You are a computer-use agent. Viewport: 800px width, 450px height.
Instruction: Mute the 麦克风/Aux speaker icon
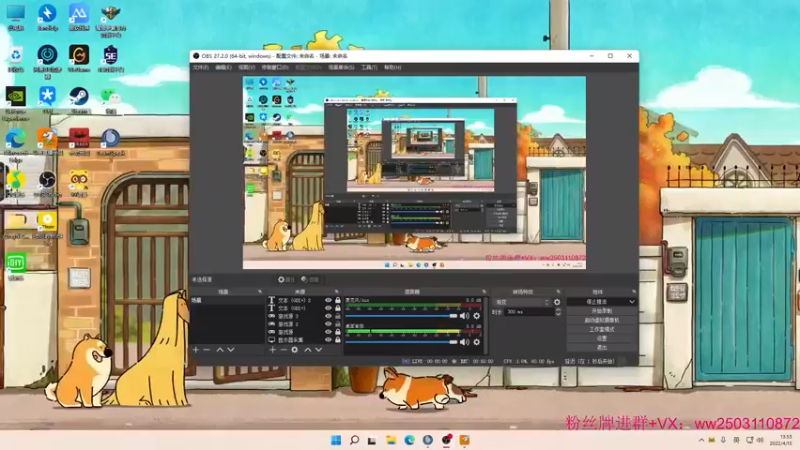(464, 316)
